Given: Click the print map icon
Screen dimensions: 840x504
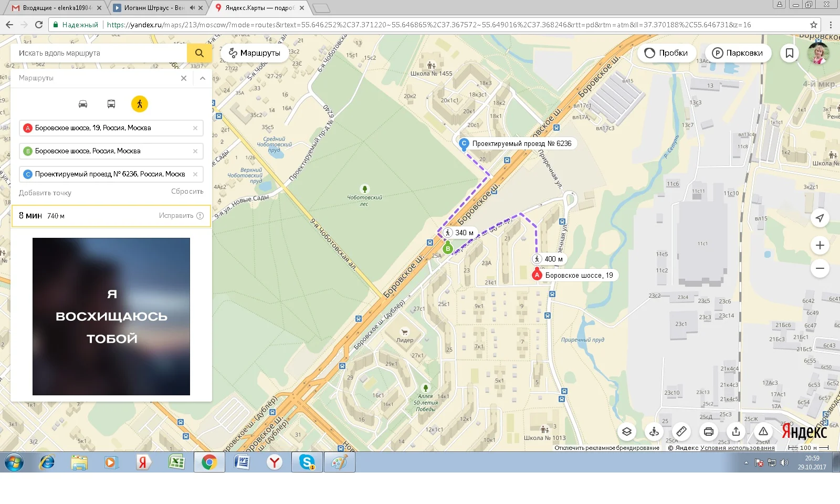Looking at the screenshot, I should [709, 432].
